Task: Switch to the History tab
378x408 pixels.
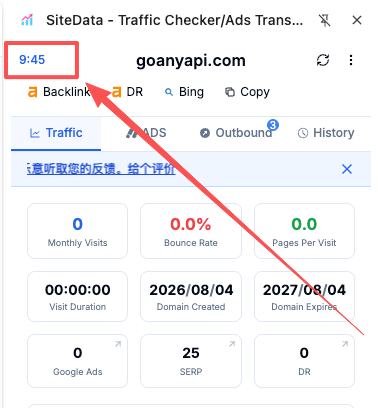Action: (x=326, y=133)
